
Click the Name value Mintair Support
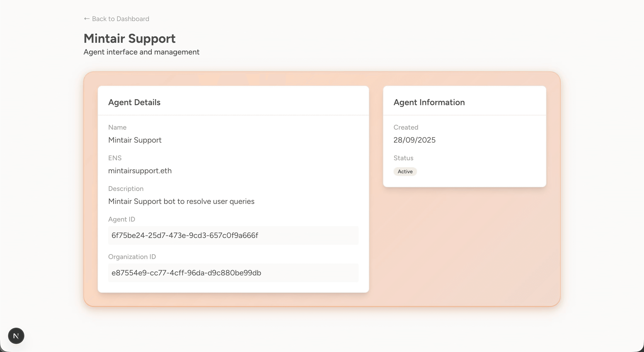click(135, 140)
